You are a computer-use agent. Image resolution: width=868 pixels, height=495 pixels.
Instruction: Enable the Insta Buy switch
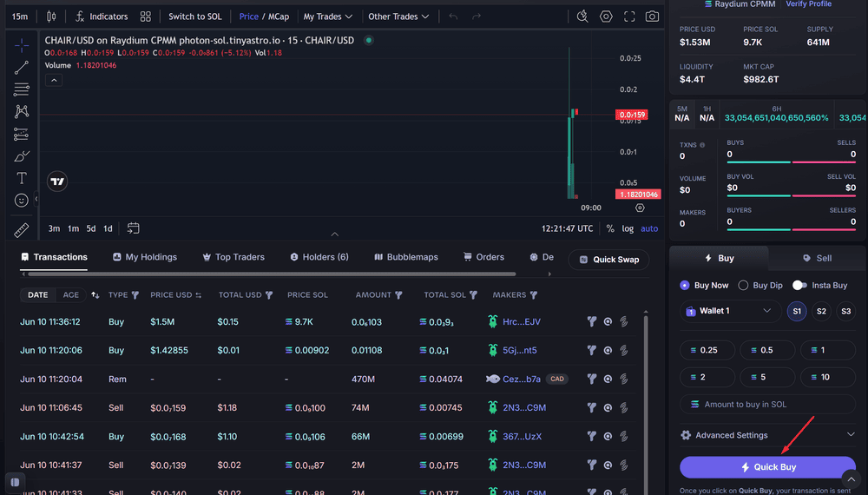[x=799, y=285]
